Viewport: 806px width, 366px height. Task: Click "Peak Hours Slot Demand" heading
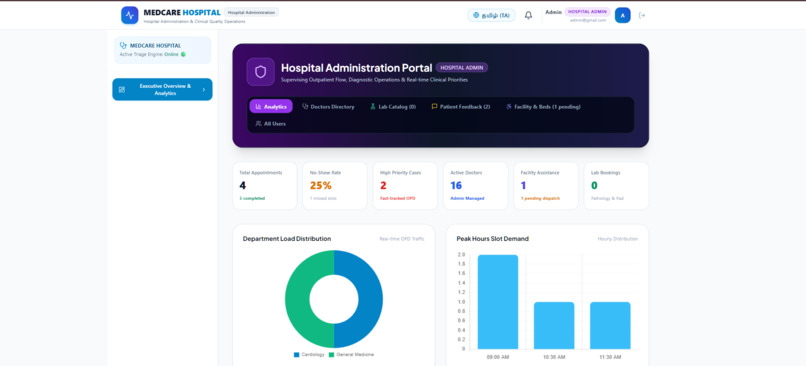[492, 239]
